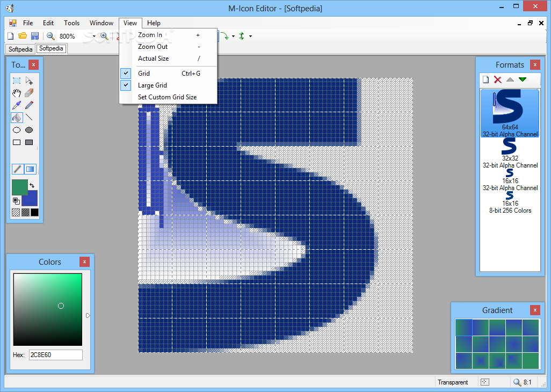Close the Formats panel

point(535,64)
